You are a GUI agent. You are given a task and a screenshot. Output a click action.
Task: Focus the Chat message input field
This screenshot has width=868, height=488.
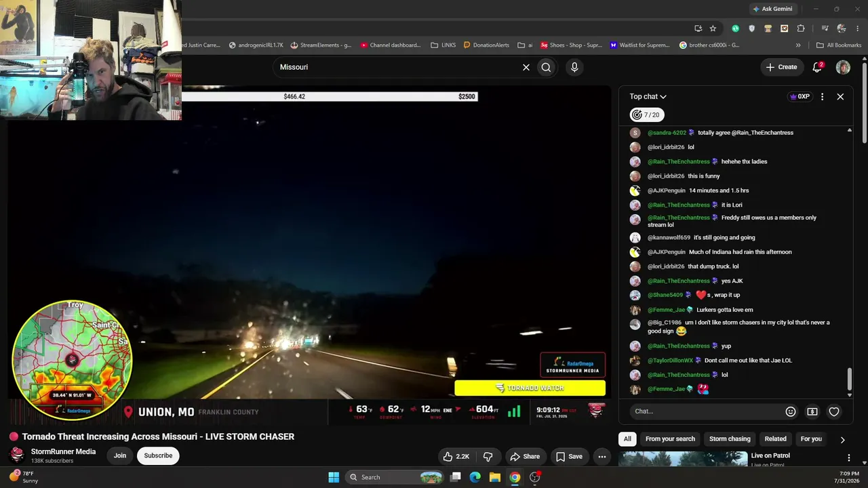[x=705, y=411]
